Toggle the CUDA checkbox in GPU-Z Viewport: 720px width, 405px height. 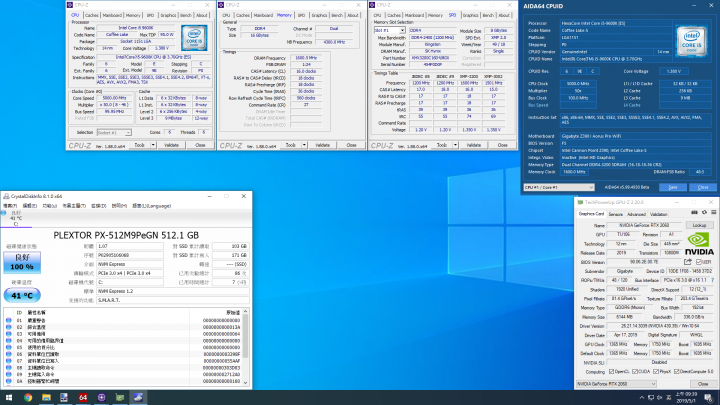coord(634,371)
